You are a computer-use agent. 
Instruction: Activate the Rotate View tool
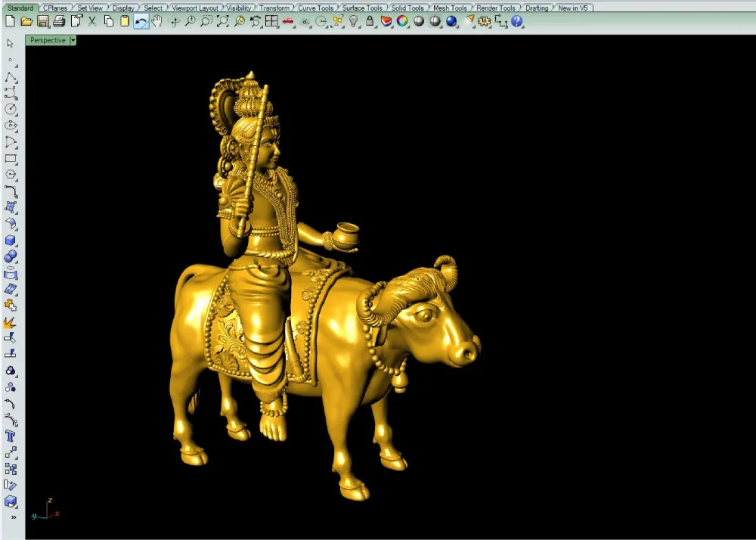click(x=174, y=21)
